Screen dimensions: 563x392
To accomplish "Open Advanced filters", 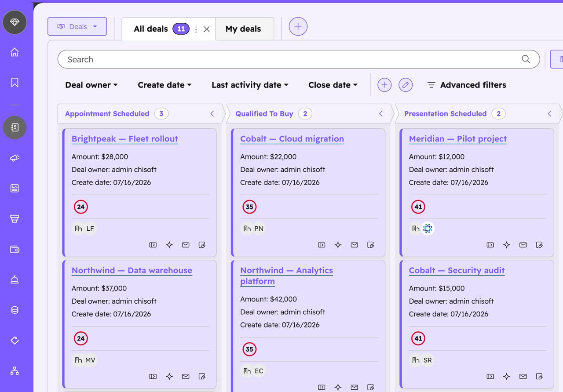I will click(x=467, y=85).
